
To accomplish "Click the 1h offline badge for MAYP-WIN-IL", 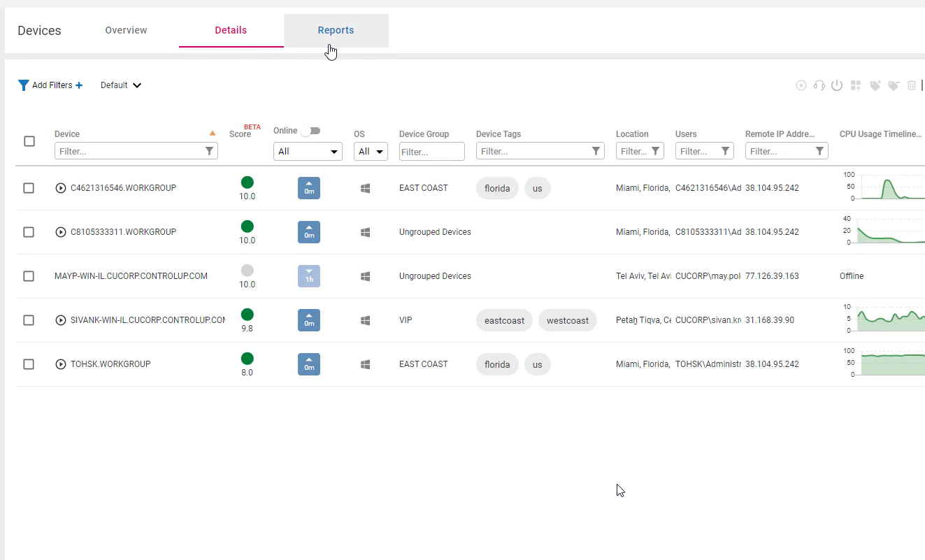I will point(309,276).
